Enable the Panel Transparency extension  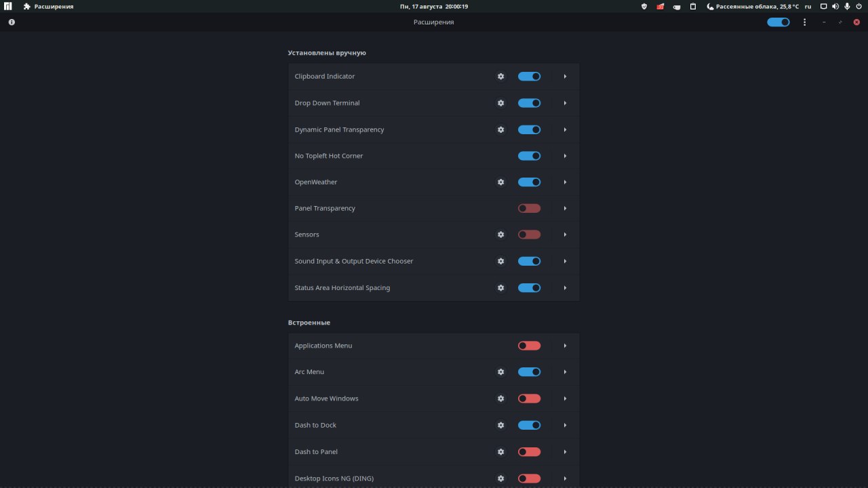coord(529,209)
